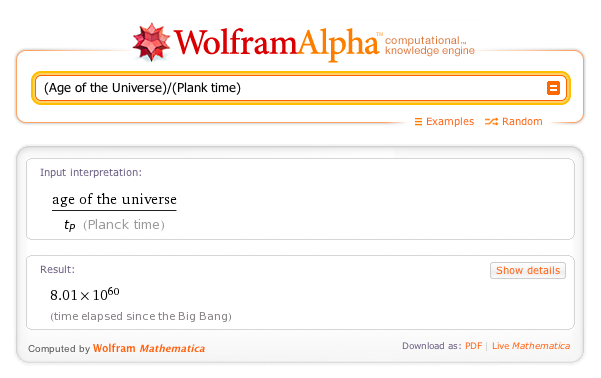Download result as PDF
Screen dimensions: 601x378
(473, 346)
